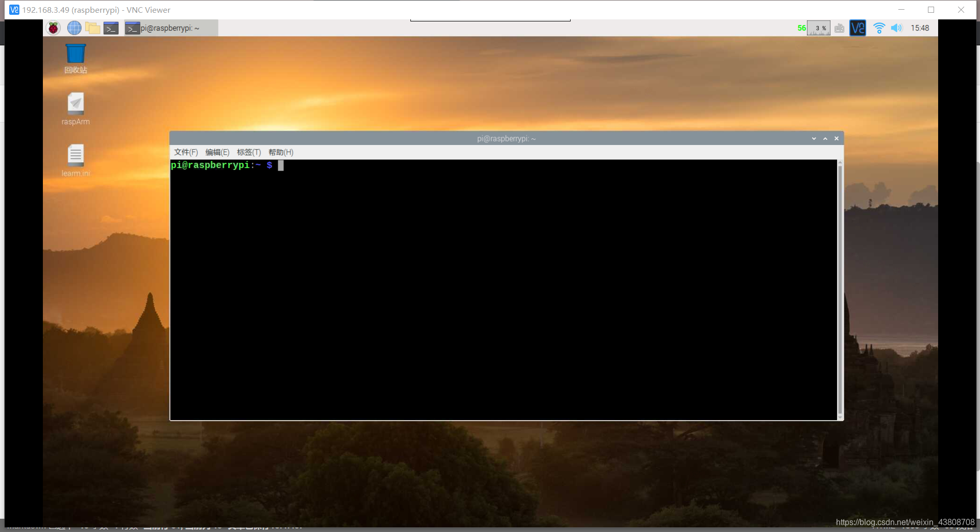Close the VNC Viewer window
This screenshot has height=532, width=980.
[961, 10]
